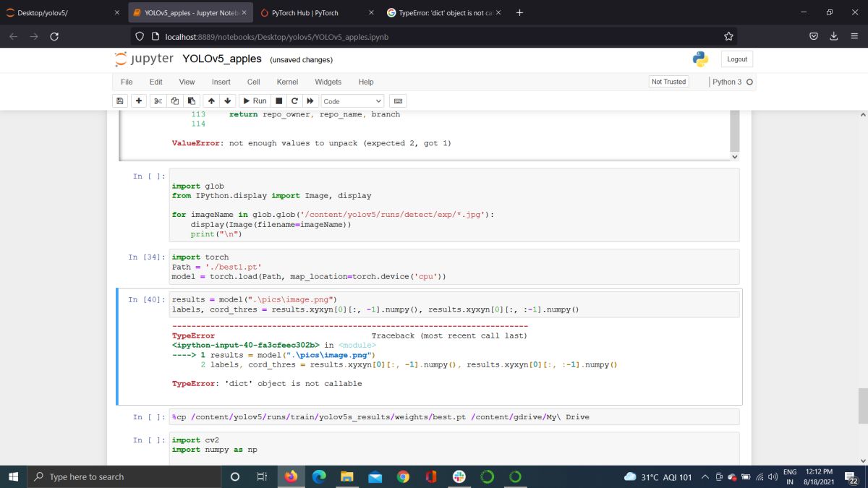Open Firefox from taskbar
Viewport: 868px width, 488px height.
tap(291, 476)
